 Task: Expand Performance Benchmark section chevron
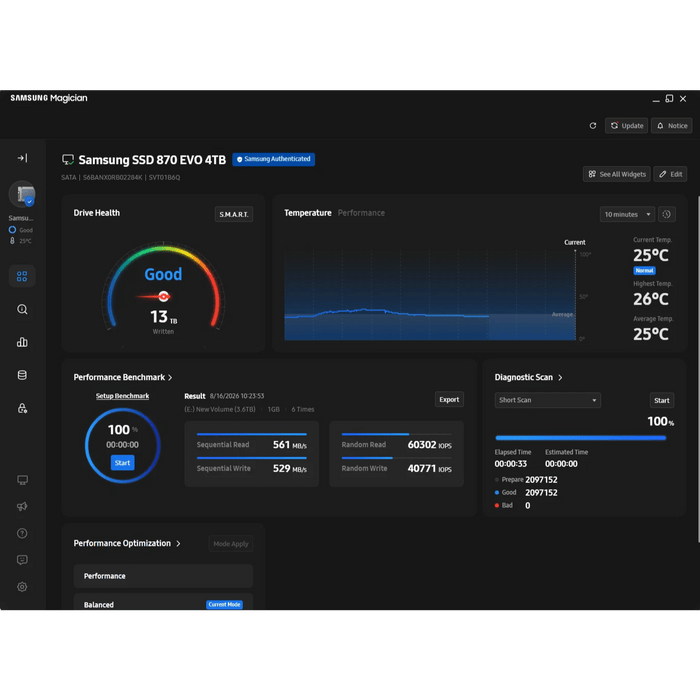coord(170,378)
